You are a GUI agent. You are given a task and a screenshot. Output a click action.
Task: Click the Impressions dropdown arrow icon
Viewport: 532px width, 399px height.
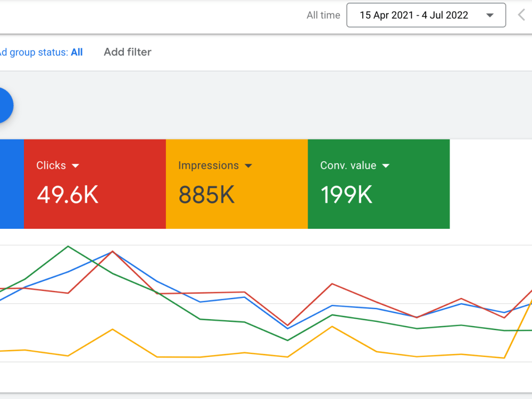point(248,166)
